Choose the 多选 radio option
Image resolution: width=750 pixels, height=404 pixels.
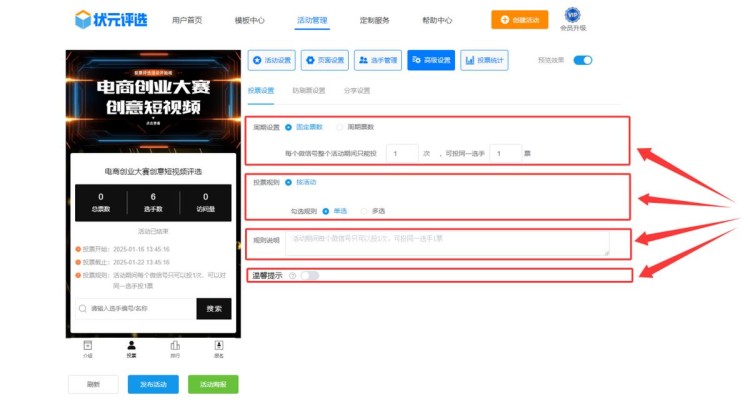click(x=364, y=211)
